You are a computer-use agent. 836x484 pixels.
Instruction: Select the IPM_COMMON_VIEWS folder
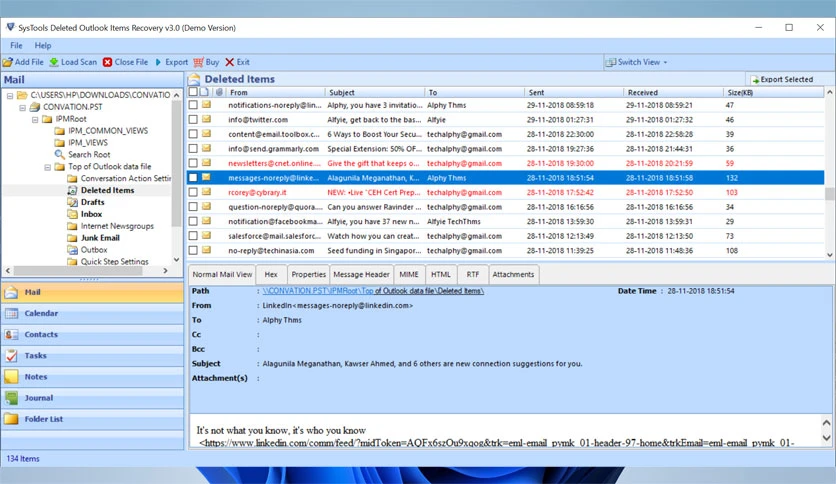(x=108, y=131)
